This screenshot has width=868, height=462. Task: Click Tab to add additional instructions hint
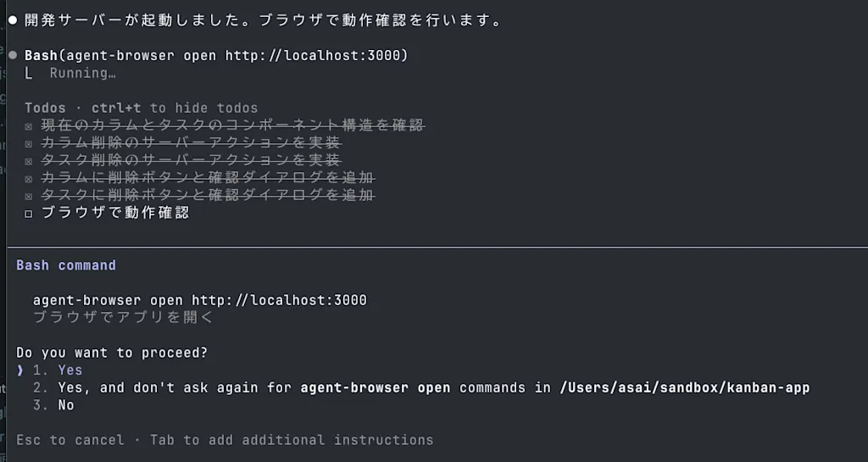pos(292,440)
